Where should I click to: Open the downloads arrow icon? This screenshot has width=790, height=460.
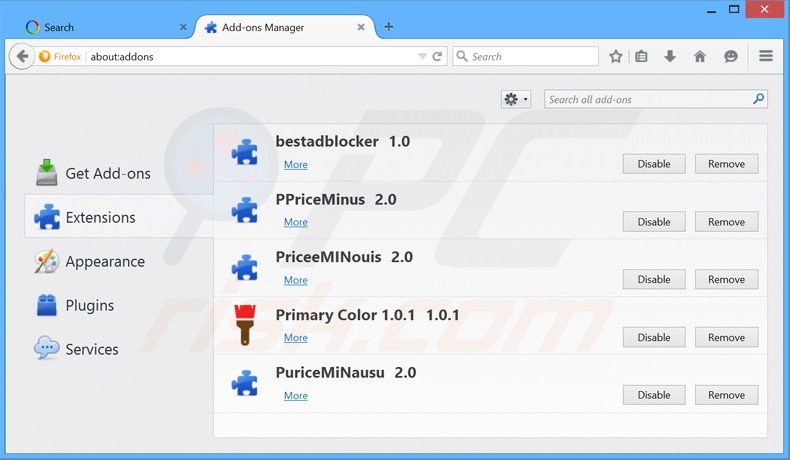tap(670, 56)
